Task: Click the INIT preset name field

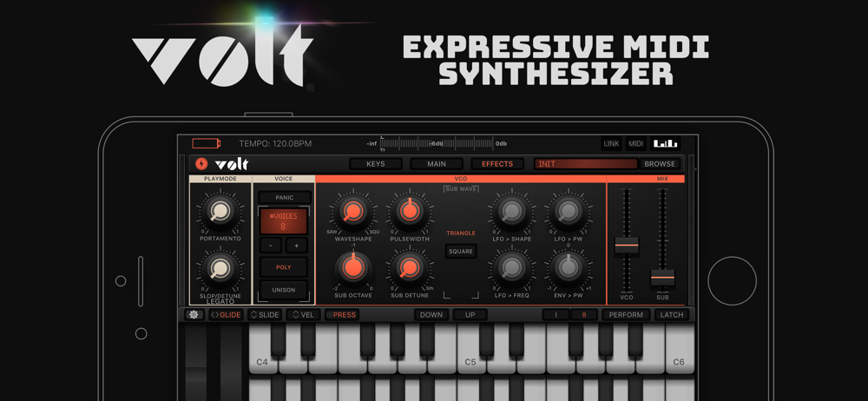Action: [586, 164]
